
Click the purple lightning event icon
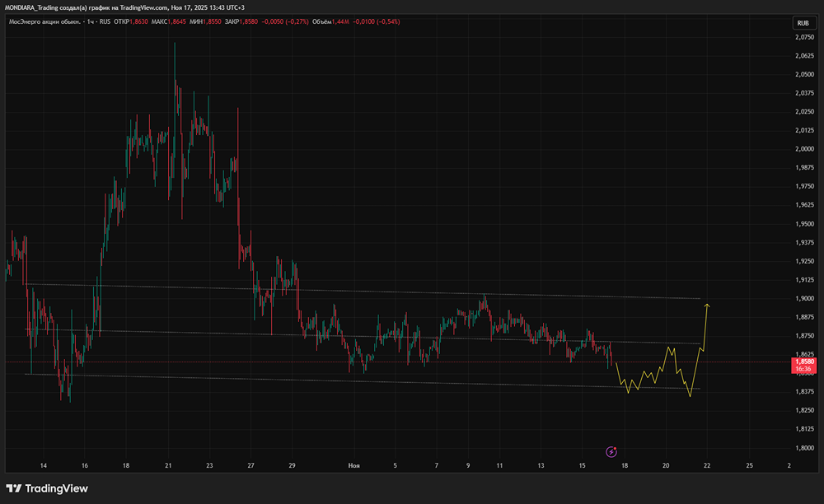point(611,451)
